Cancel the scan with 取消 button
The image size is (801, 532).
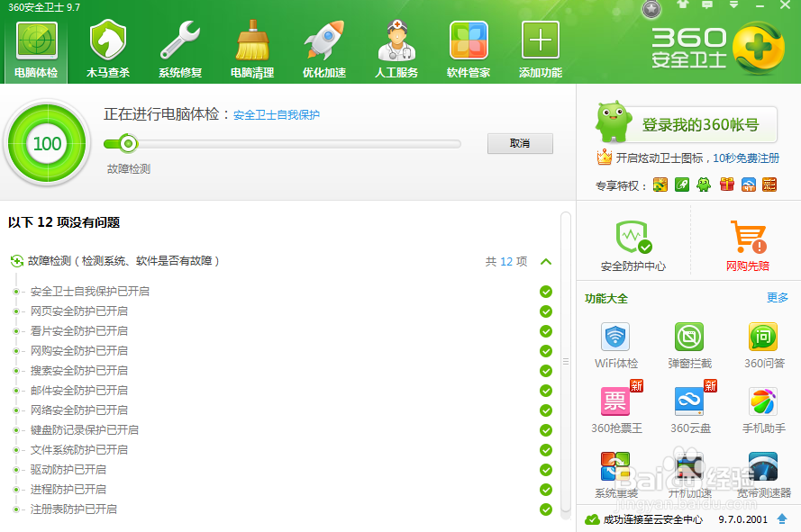pos(520,143)
